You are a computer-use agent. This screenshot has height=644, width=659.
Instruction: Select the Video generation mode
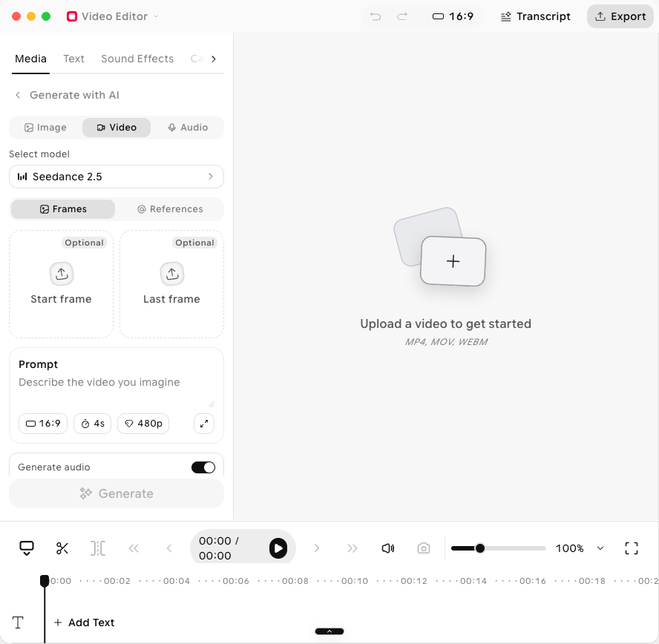pyautogui.click(x=117, y=128)
